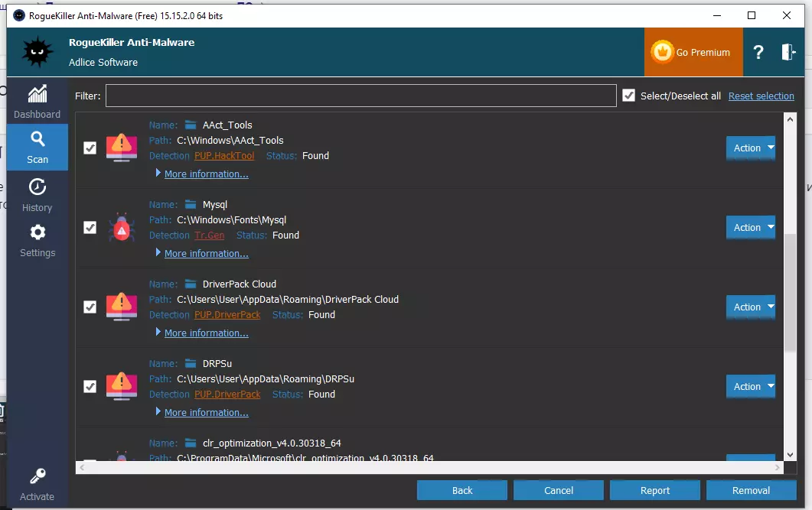Screen dimensions: 812x510
Task: Expand More information for Mysql
Action: (x=206, y=253)
